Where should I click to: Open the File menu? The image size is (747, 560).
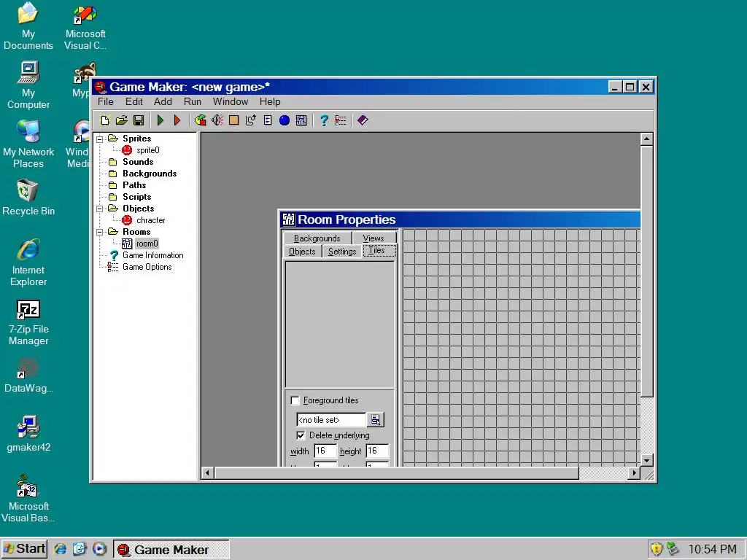click(x=105, y=101)
